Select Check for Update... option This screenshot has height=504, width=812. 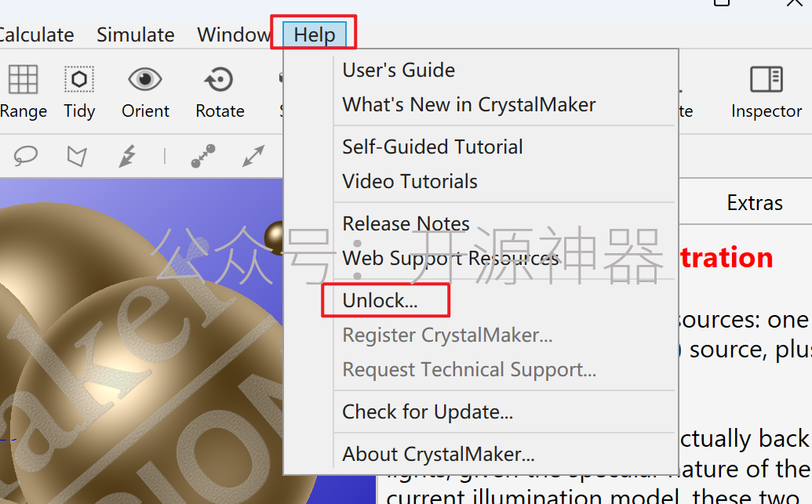coord(428,412)
